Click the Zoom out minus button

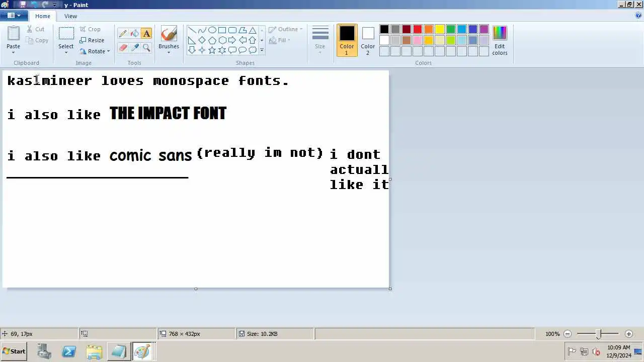click(x=568, y=334)
